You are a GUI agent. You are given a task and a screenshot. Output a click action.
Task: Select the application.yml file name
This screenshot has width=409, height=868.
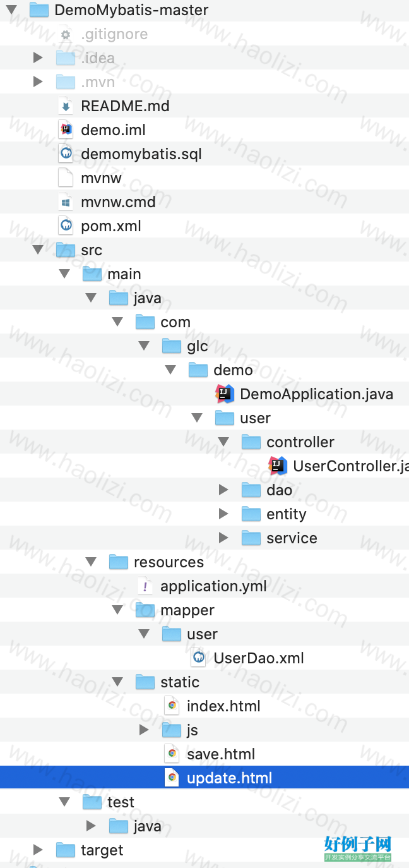tap(213, 586)
